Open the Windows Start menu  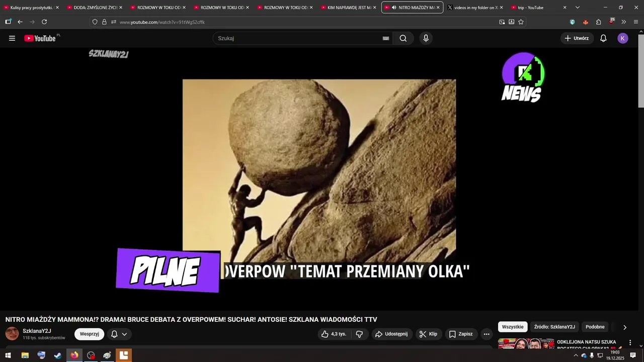(8, 355)
